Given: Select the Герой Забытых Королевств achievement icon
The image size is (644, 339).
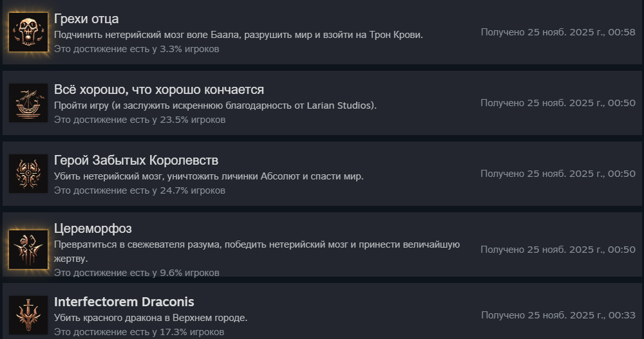Looking at the screenshot, I should click(28, 174).
